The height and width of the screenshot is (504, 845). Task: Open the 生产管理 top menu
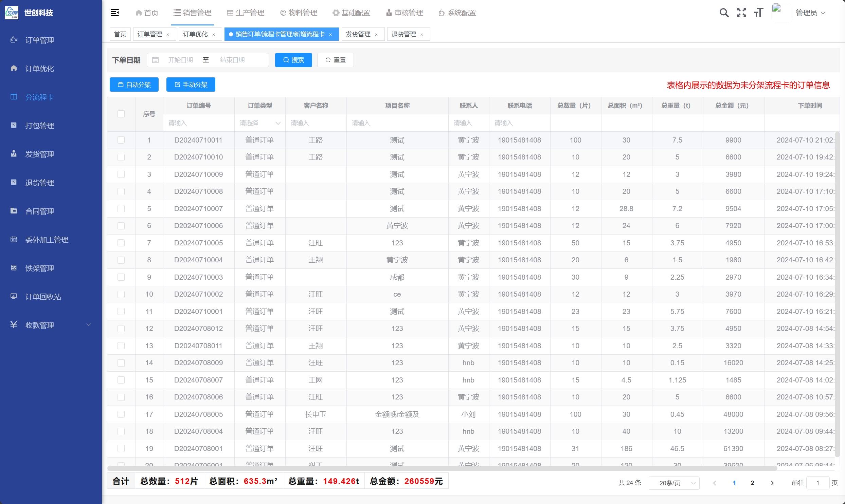pyautogui.click(x=246, y=13)
